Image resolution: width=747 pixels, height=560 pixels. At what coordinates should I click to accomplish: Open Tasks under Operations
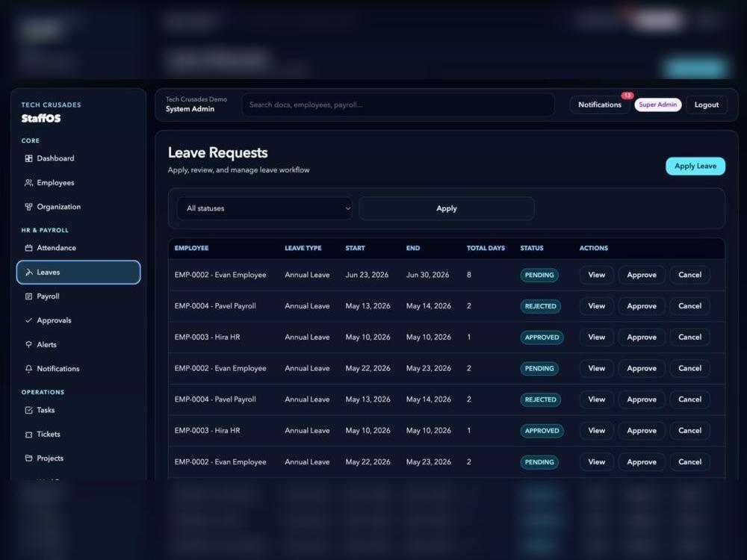click(x=78, y=410)
